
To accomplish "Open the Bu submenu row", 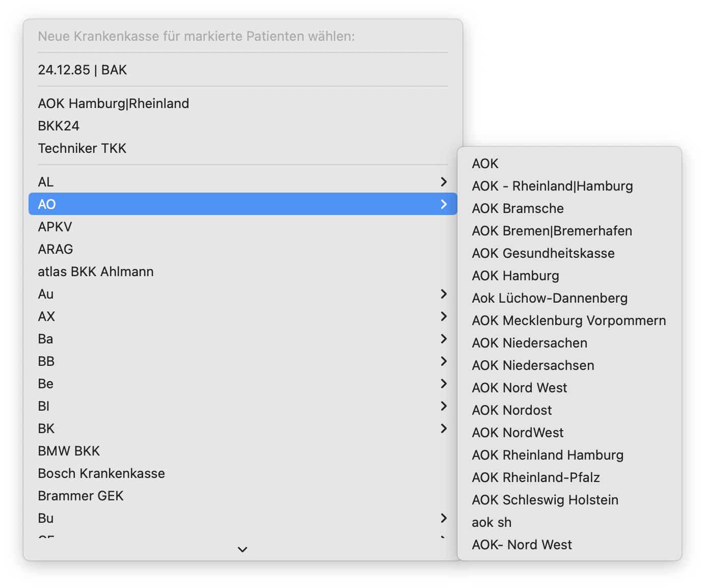I will [242, 518].
